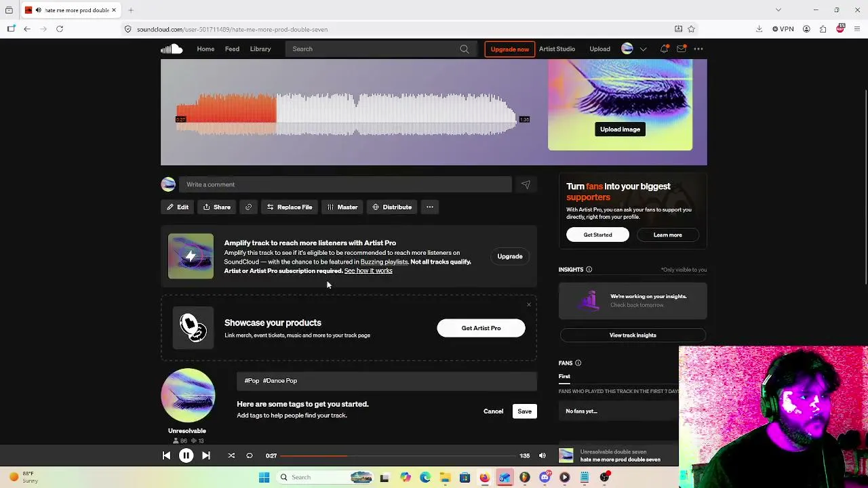Mute the browser tab audio icon
868x488 pixels.
pyautogui.click(x=38, y=10)
